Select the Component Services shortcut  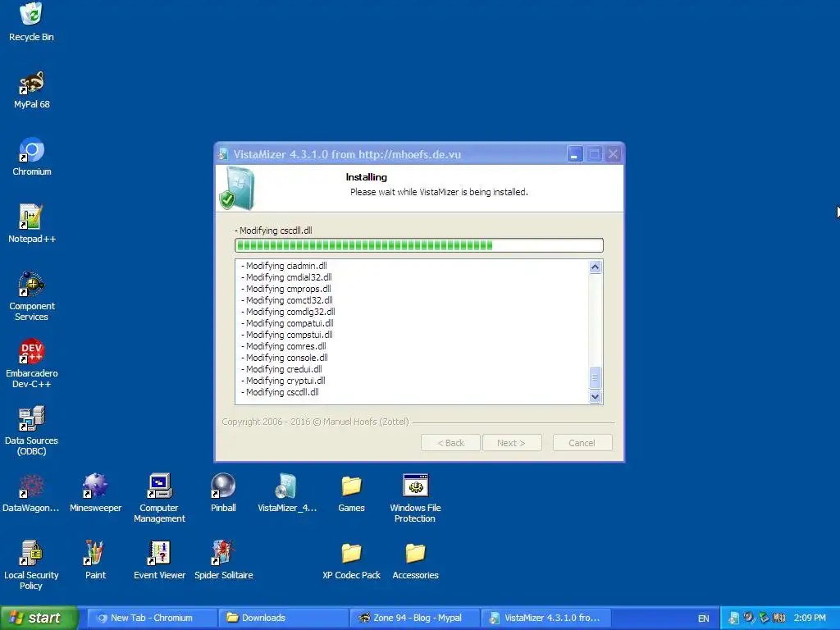click(x=32, y=296)
